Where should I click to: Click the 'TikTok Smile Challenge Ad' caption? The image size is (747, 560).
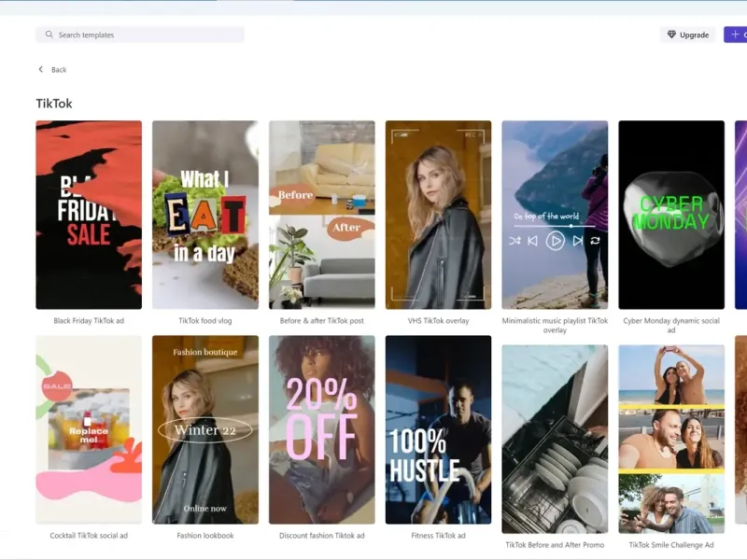pyautogui.click(x=671, y=545)
